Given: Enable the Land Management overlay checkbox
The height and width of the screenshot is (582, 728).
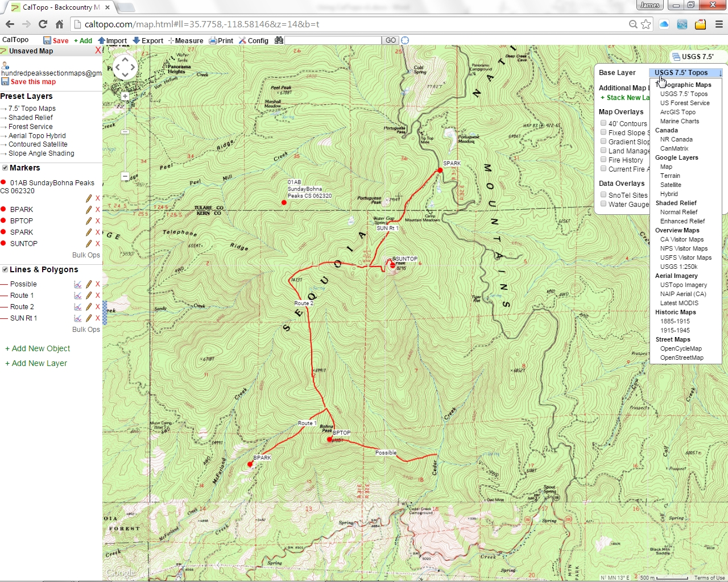Looking at the screenshot, I should pyautogui.click(x=603, y=150).
